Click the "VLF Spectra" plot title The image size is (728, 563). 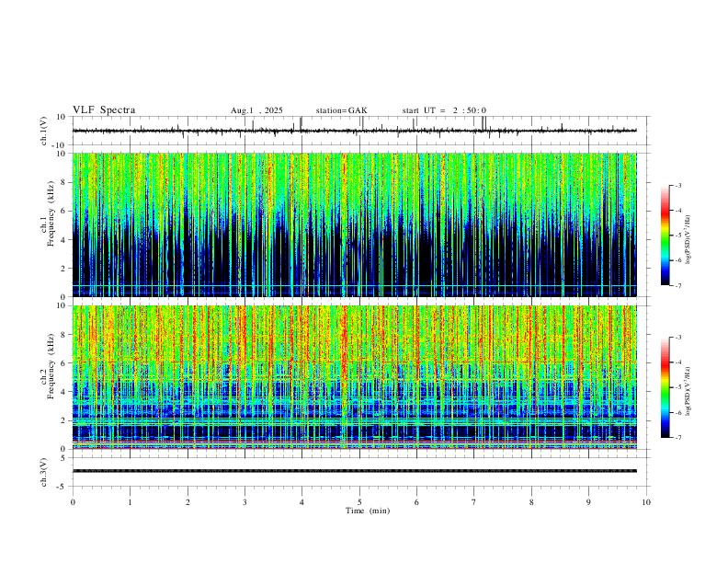pyautogui.click(x=104, y=110)
